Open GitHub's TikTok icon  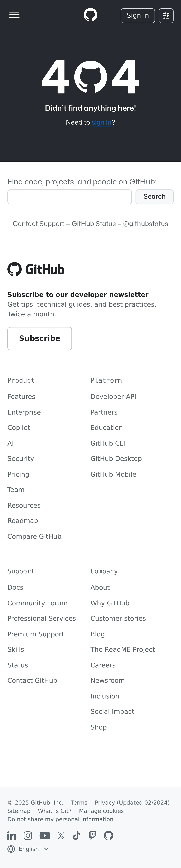tap(77, 836)
